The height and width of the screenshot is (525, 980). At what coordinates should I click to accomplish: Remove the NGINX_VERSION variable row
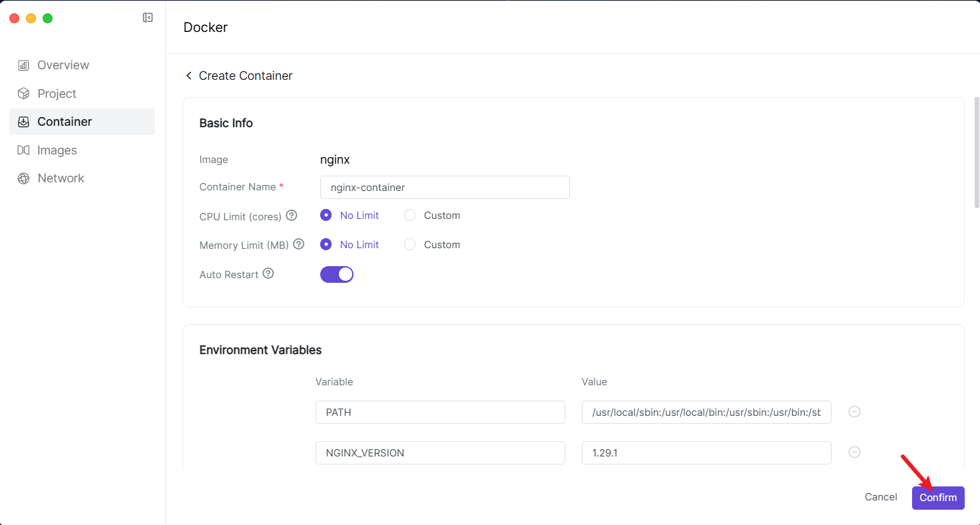coord(854,452)
